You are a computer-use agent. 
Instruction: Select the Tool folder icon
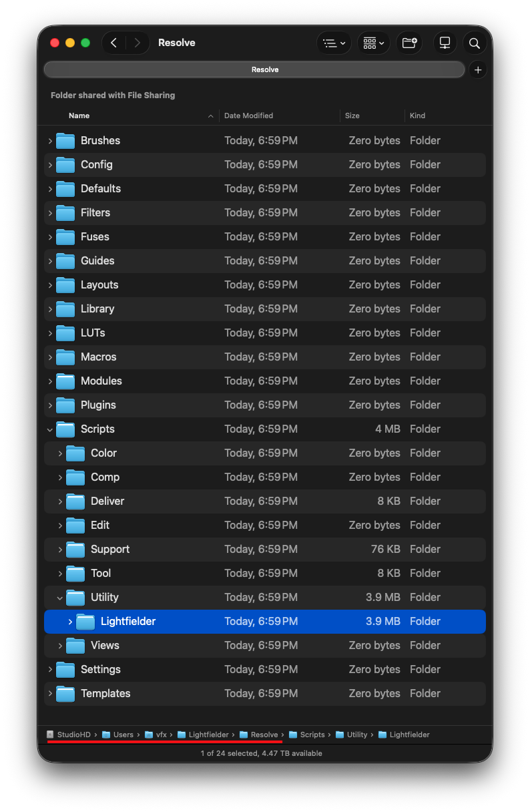[x=75, y=574]
